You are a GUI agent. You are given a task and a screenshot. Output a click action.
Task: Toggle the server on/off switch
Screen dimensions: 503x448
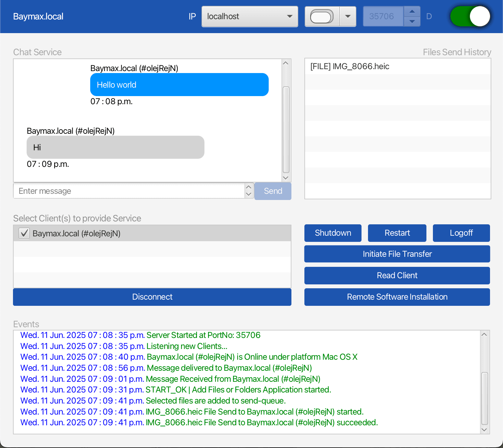coord(470,16)
